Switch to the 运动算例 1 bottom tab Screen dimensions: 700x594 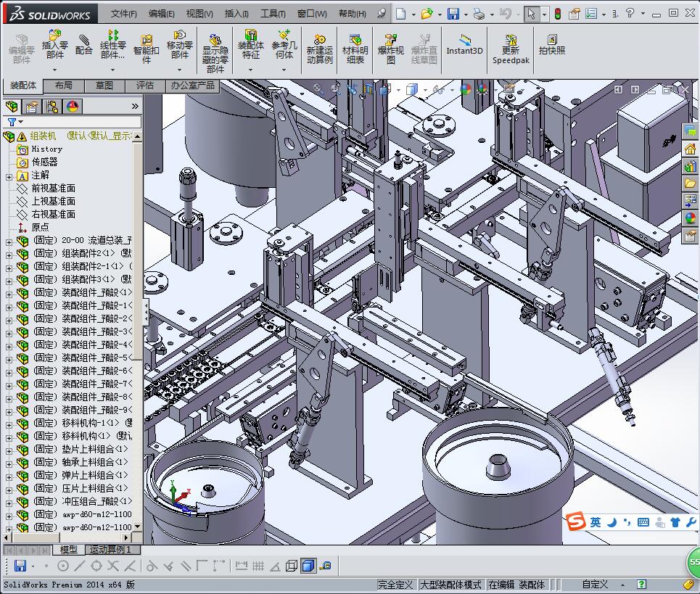pyautogui.click(x=111, y=550)
